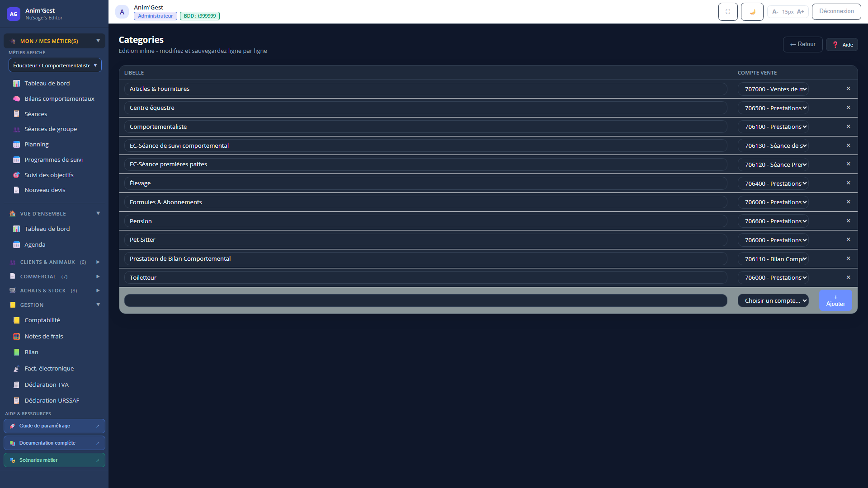Screen dimensions: 868x488
Task: Decrease font size with A- button
Action: (775, 12)
